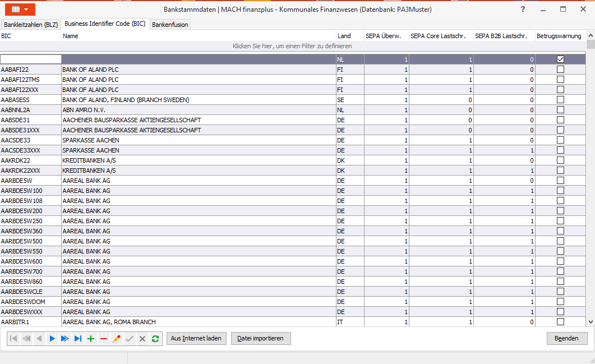Image resolution: width=595 pixels, height=364 pixels.
Task: Delete the record with the red minus
Action: [x=104, y=339]
